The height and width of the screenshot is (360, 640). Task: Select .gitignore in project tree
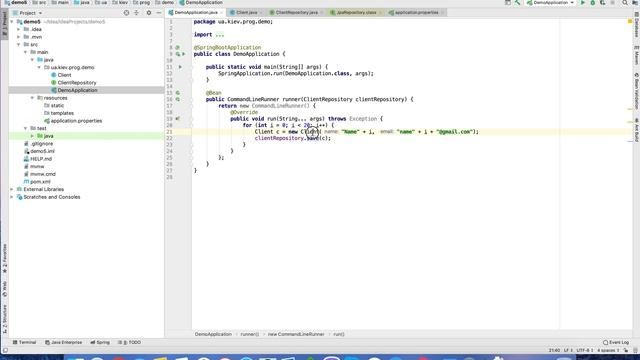38,144
